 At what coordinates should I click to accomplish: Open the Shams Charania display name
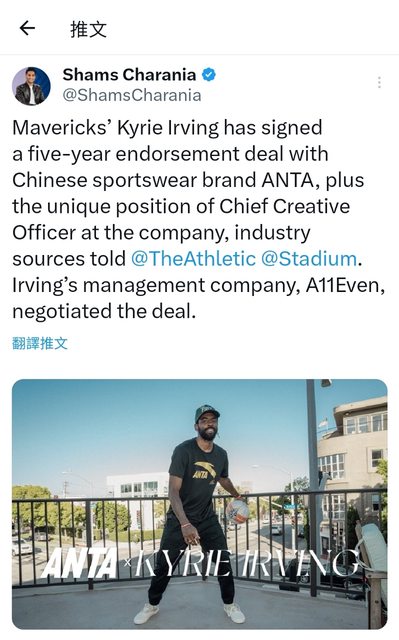129,75
